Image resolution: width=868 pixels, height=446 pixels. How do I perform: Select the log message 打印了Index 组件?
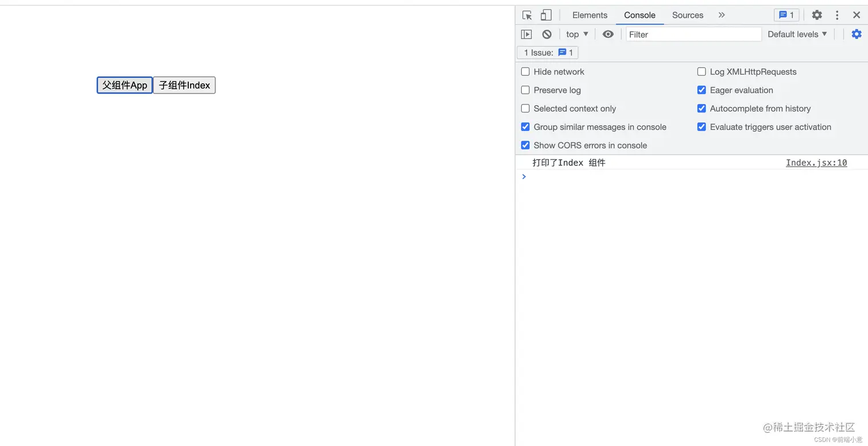tap(569, 163)
